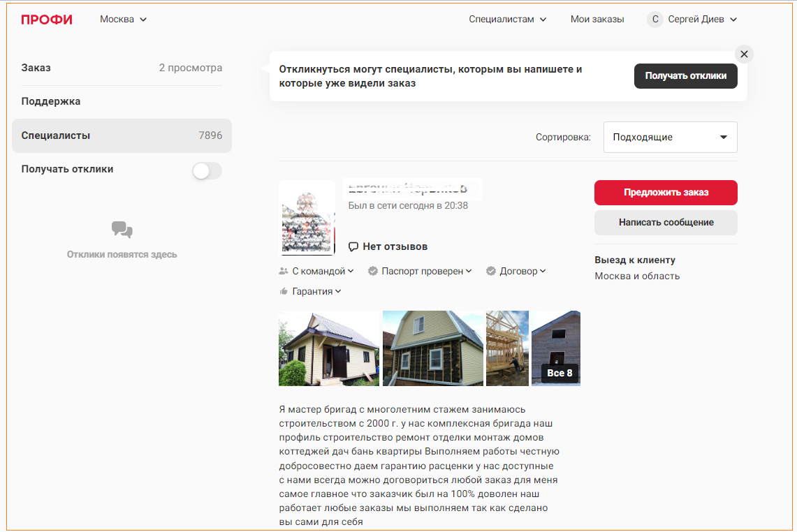Click the 'Отклики появятся здесь' placeholder text

122,255
